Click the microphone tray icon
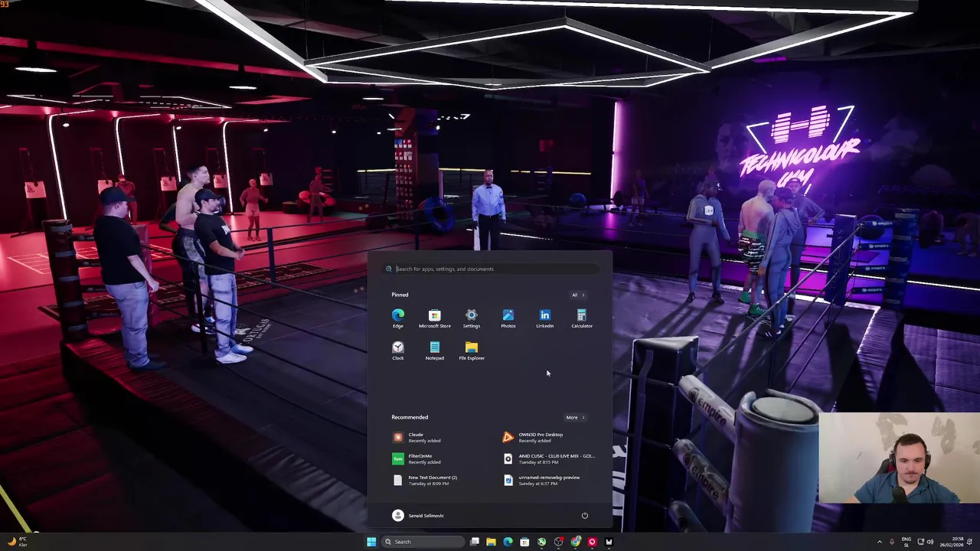 [891, 542]
